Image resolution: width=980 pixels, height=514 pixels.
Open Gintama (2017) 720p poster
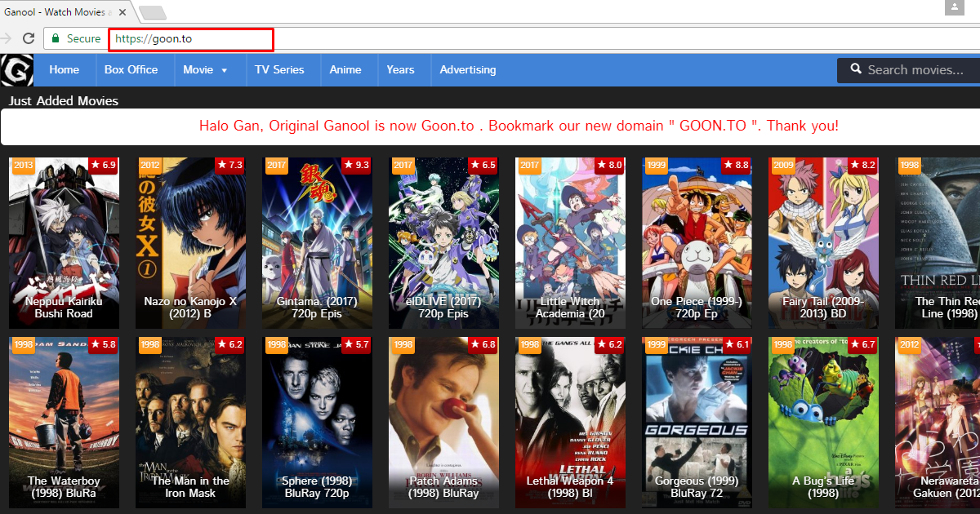pos(317,243)
